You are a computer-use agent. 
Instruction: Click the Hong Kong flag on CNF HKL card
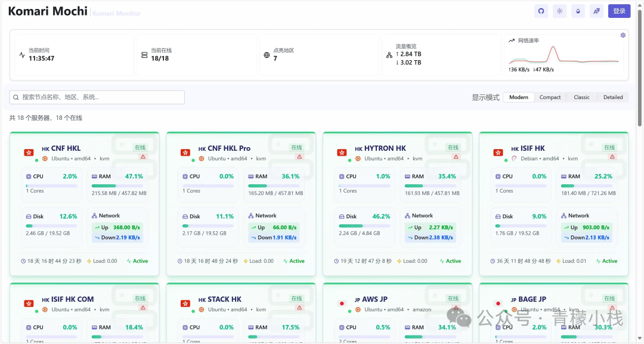tap(29, 153)
